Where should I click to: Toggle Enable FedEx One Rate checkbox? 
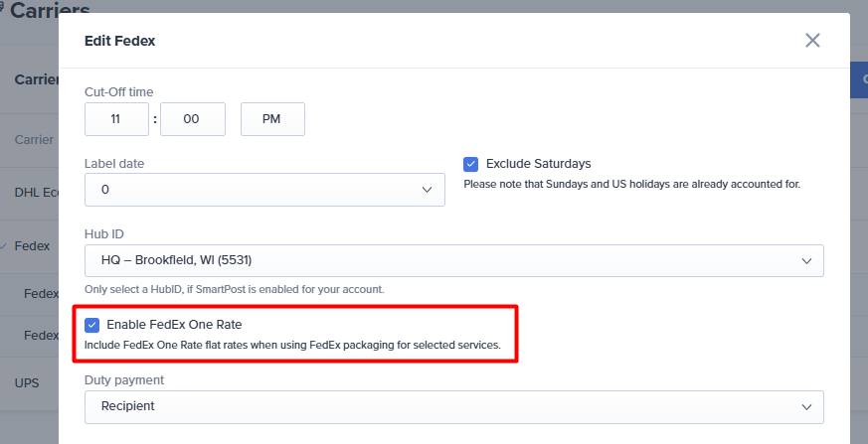tap(91, 325)
